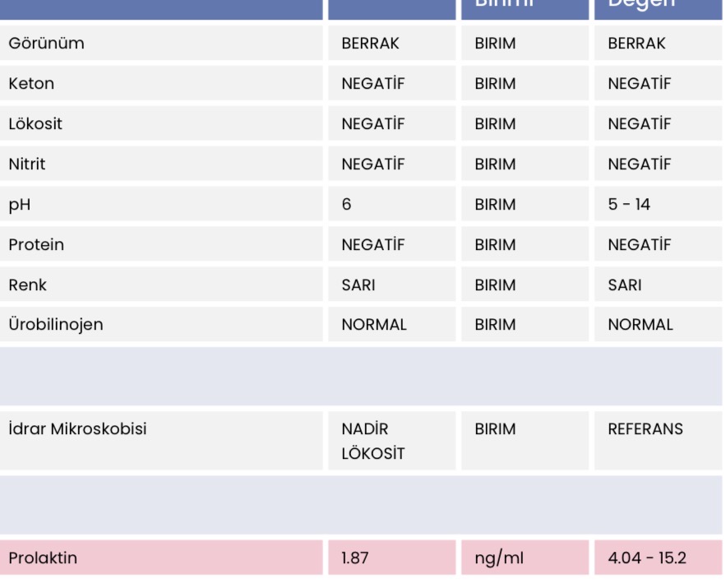This screenshot has height=588, width=726.
Task: Select the İdrar Mikroskobisi row label
Action: point(77,428)
